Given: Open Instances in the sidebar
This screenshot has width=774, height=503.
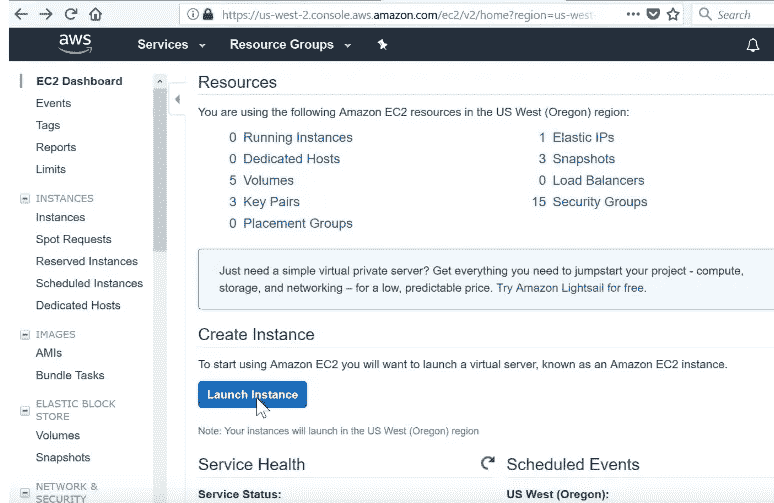Looking at the screenshot, I should pos(60,217).
